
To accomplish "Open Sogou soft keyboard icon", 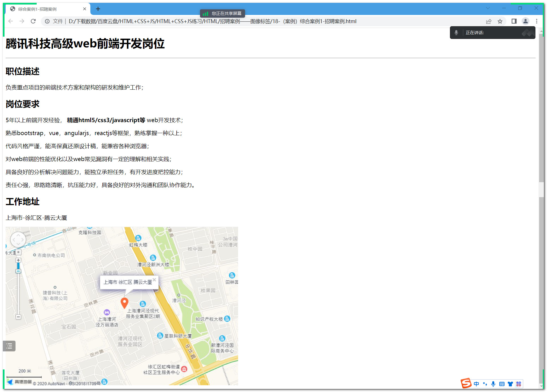I will [x=502, y=384].
